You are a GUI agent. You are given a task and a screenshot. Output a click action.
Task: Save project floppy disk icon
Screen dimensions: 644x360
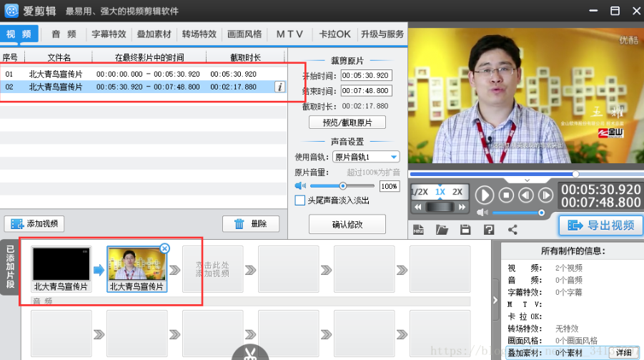(x=465, y=230)
